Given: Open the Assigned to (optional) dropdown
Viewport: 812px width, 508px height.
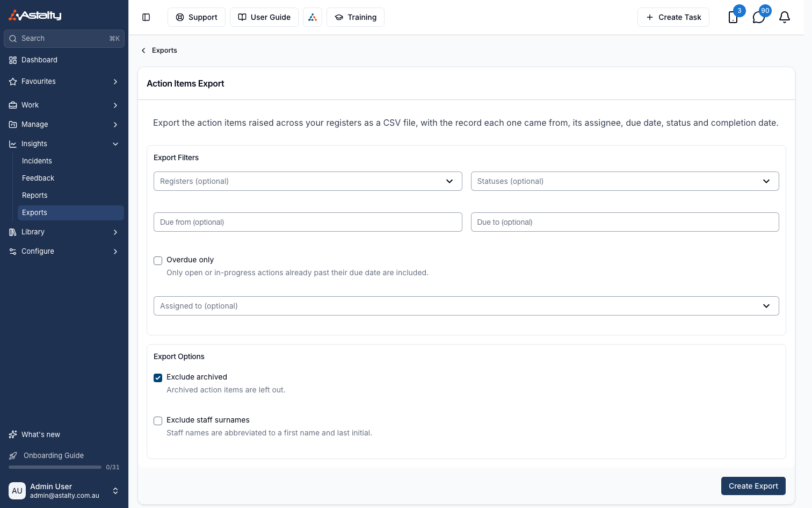Looking at the screenshot, I should [466, 306].
